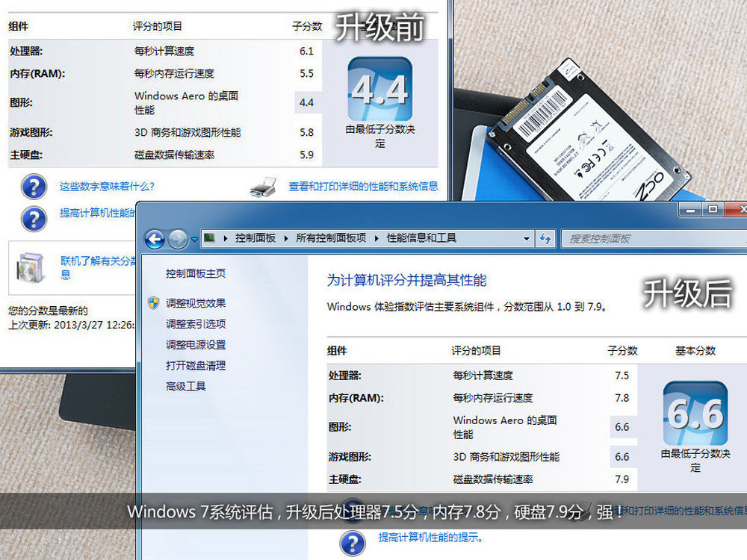Image resolution: width=747 pixels, height=560 pixels.
Task: Open 调整视觉效果 link
Action: pos(195,303)
